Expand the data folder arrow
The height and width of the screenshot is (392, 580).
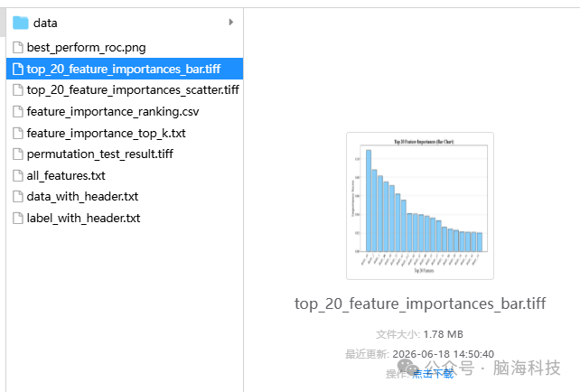click(230, 23)
